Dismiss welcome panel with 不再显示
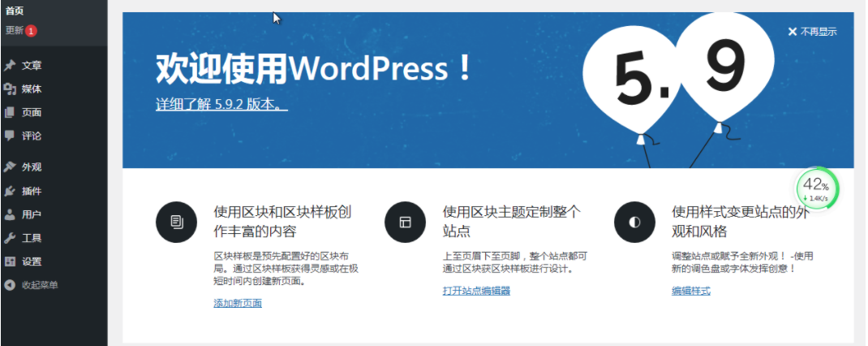 click(812, 32)
